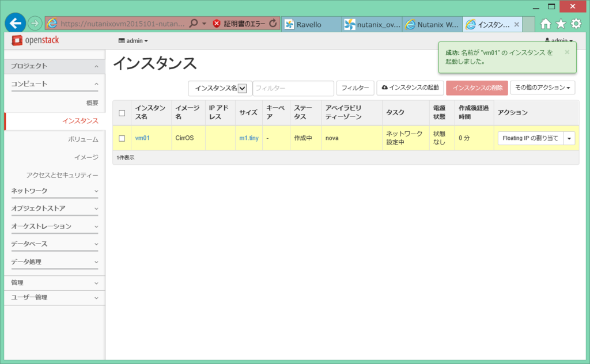Open アクセスとセキュリティー in the sidebar
Viewport: 590px width, 364px height.
(62, 175)
